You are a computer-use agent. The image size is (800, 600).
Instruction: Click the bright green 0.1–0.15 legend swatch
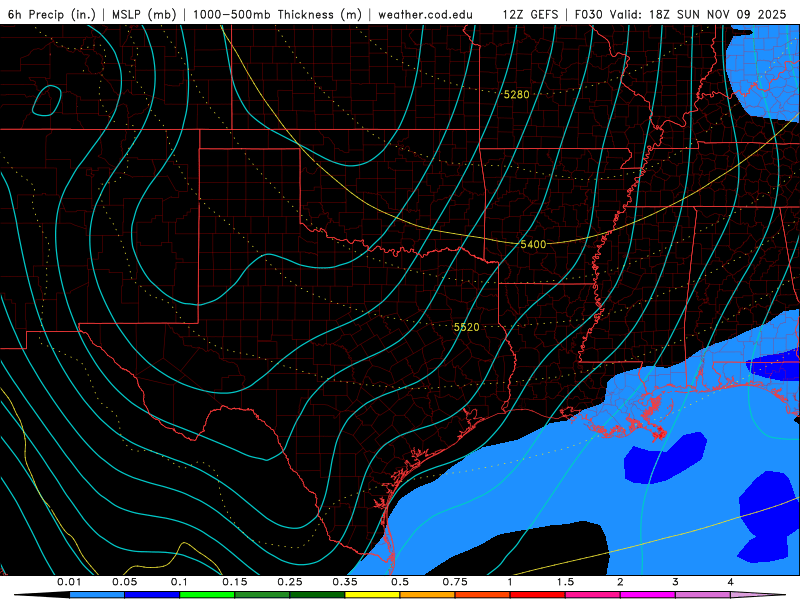tap(207, 595)
